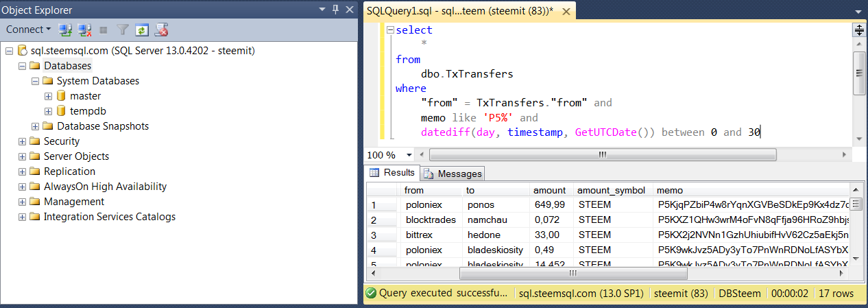868x308 pixels.
Task: Expand the Security folder
Action: click(22, 141)
